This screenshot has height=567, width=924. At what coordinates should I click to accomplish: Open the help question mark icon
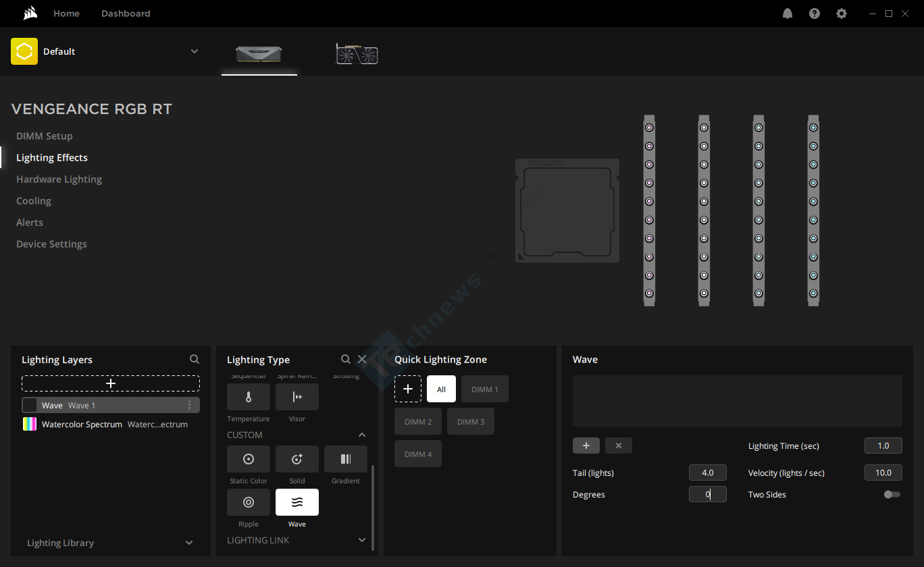[815, 13]
